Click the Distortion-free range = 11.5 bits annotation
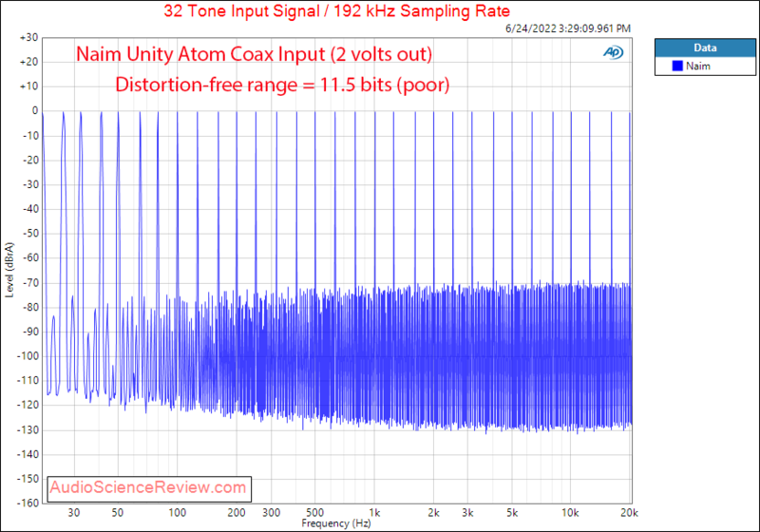 [282, 85]
